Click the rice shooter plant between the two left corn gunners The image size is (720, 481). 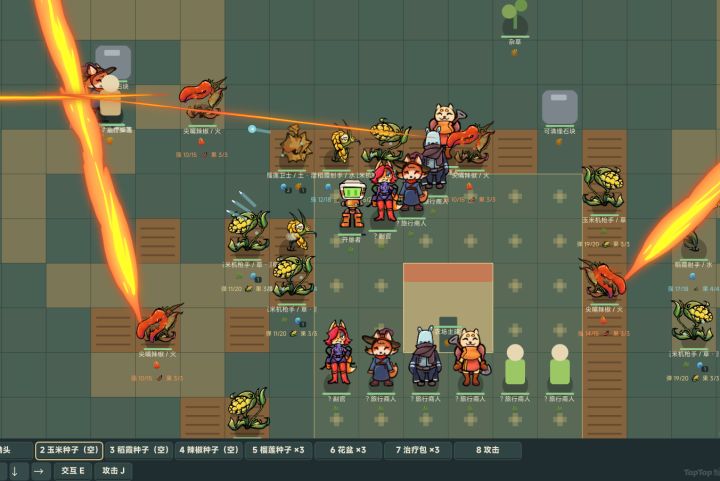click(x=298, y=230)
